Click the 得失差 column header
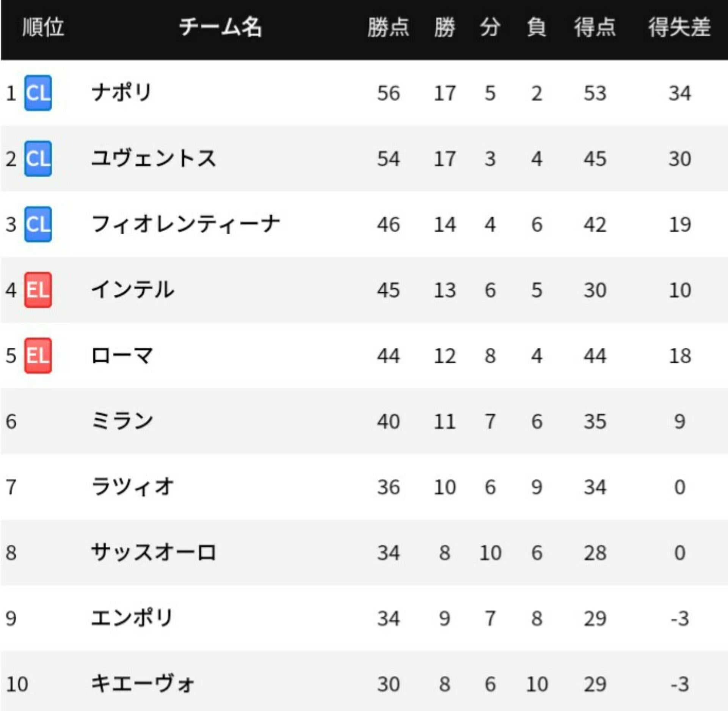The height and width of the screenshot is (711, 728). tap(679, 27)
